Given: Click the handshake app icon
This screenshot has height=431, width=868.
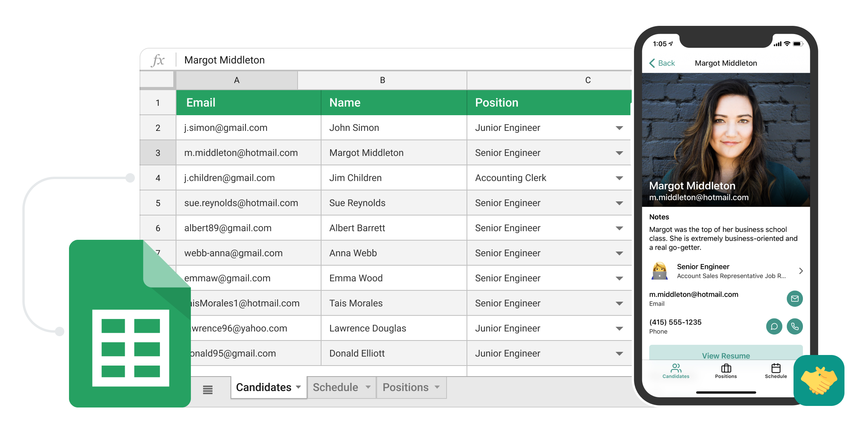Looking at the screenshot, I should (x=819, y=380).
